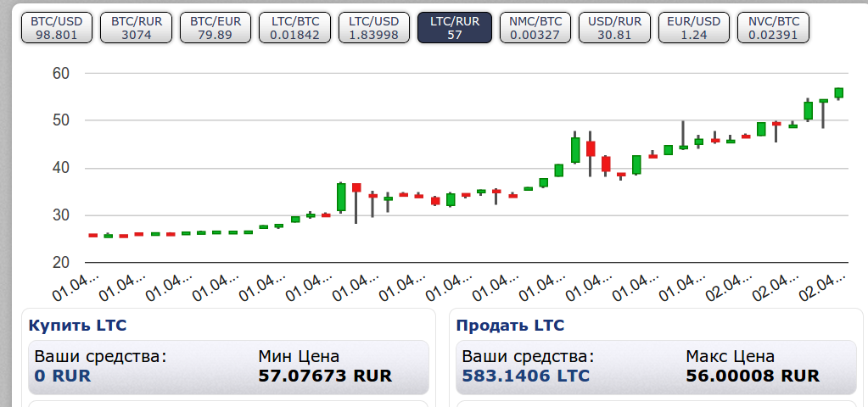The width and height of the screenshot is (868, 407).
Task: Select USD/RUR currency pair
Action: click(614, 28)
